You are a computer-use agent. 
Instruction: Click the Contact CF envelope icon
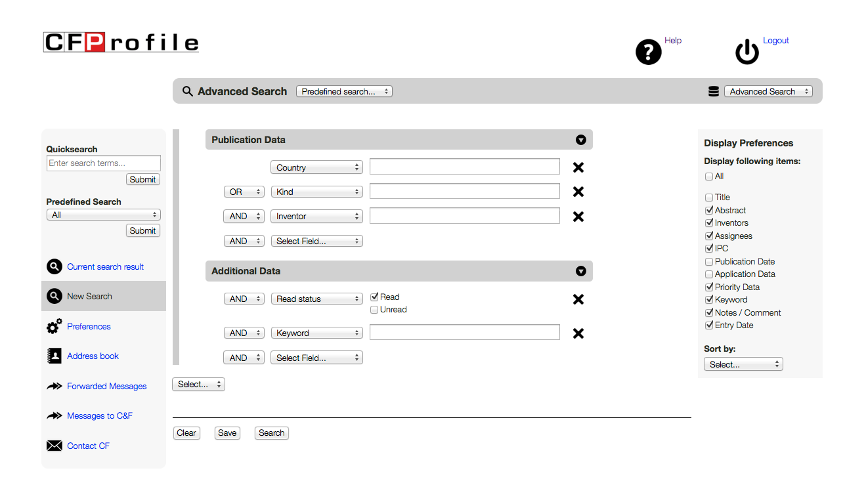click(x=54, y=446)
